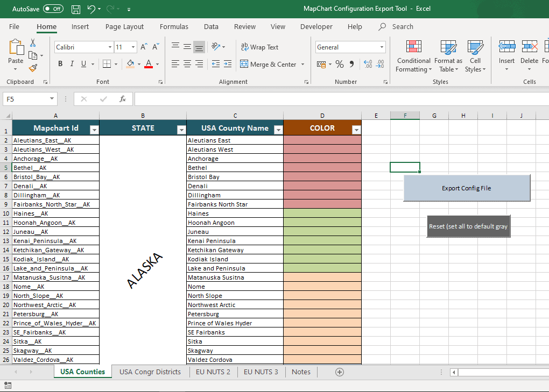Open the General number format dropdown

[382, 47]
